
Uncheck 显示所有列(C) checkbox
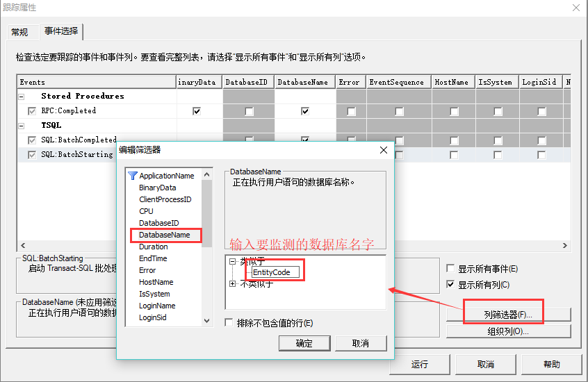pyautogui.click(x=450, y=284)
